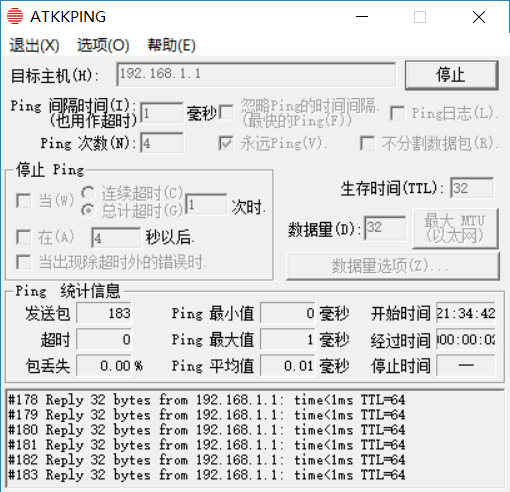
Task: Click the 包丢失 value 0.00
Action: coord(104,366)
